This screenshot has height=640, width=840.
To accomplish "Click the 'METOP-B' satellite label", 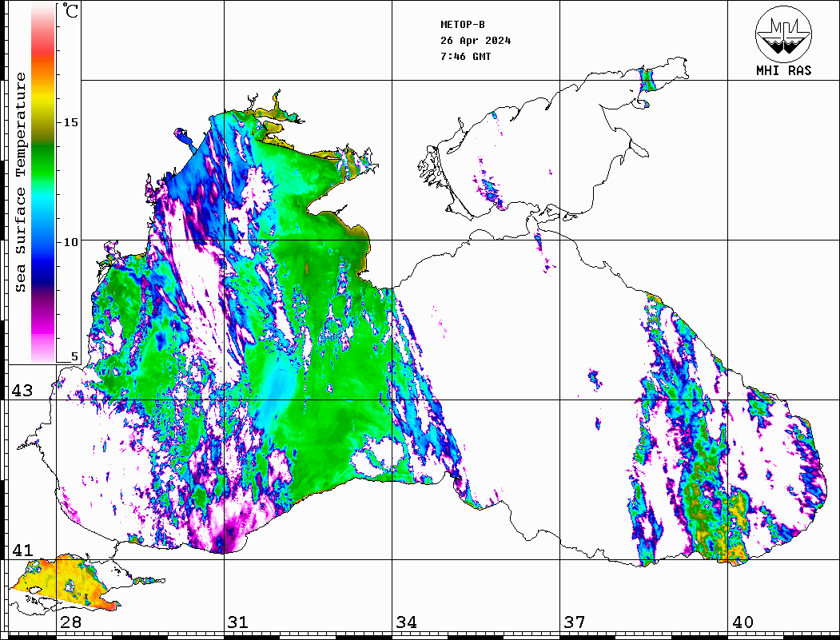I will click(x=462, y=25).
